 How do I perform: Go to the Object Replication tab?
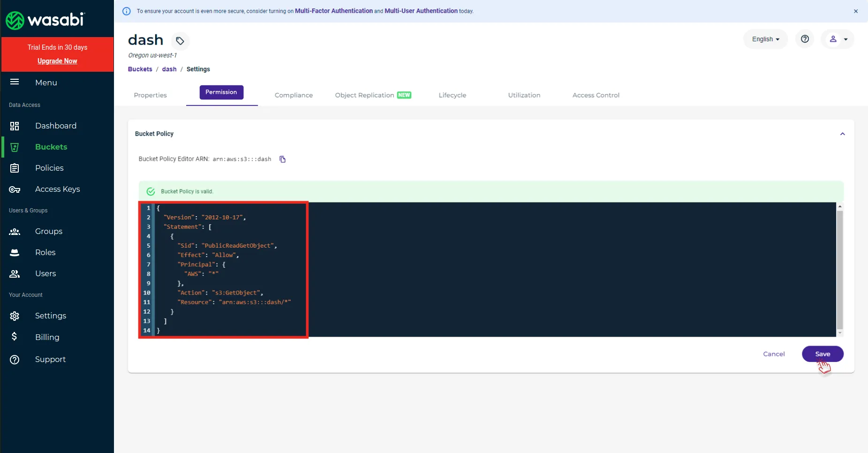pos(373,95)
